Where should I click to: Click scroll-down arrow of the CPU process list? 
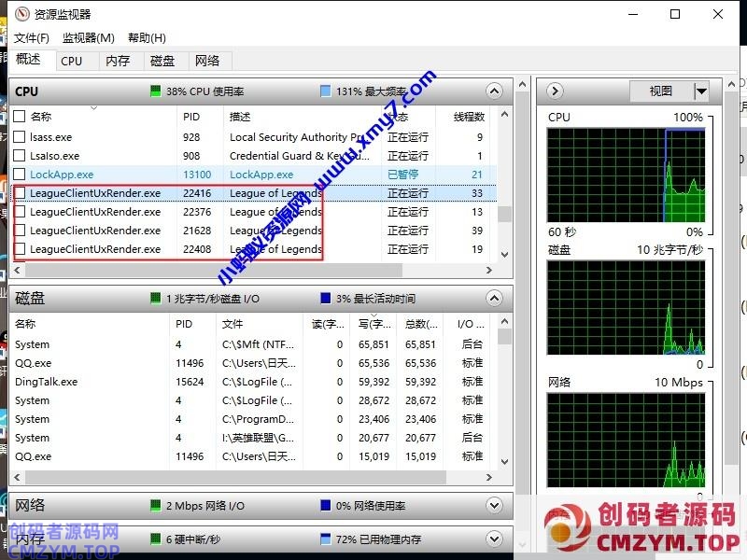pyautogui.click(x=504, y=254)
